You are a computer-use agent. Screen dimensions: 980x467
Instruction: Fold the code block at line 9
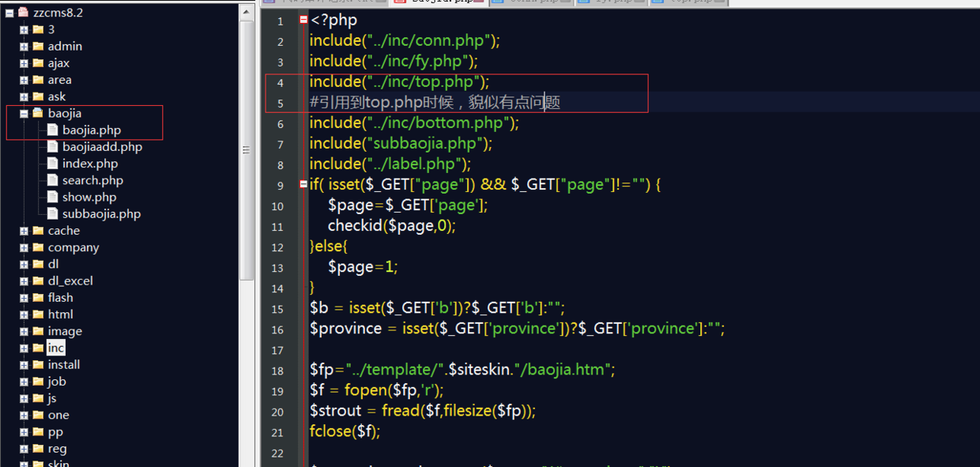click(303, 184)
